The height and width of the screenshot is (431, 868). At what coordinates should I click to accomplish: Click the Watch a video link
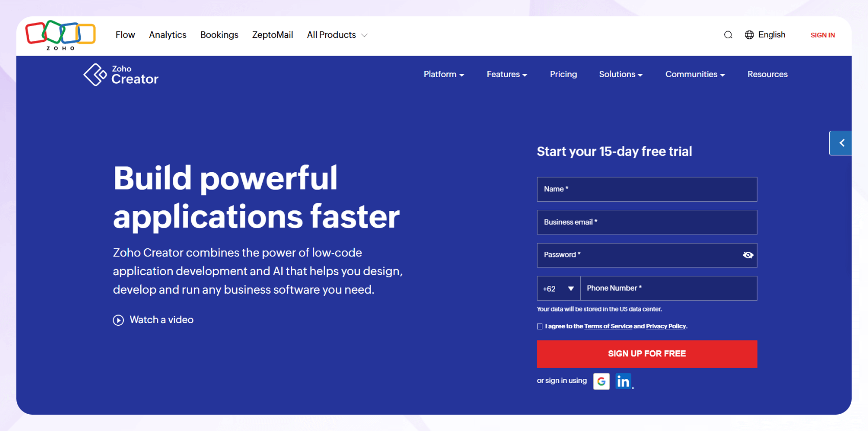162,320
